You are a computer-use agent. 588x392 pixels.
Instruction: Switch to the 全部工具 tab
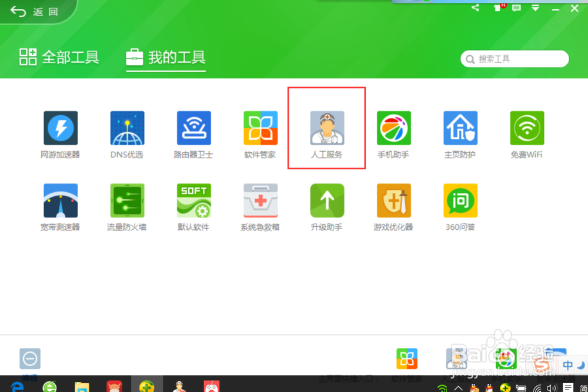[59, 58]
